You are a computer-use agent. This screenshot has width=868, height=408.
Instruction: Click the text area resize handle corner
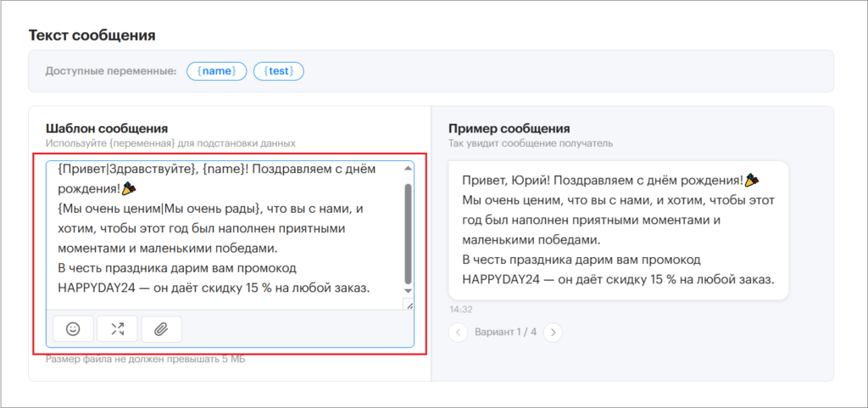(x=409, y=305)
